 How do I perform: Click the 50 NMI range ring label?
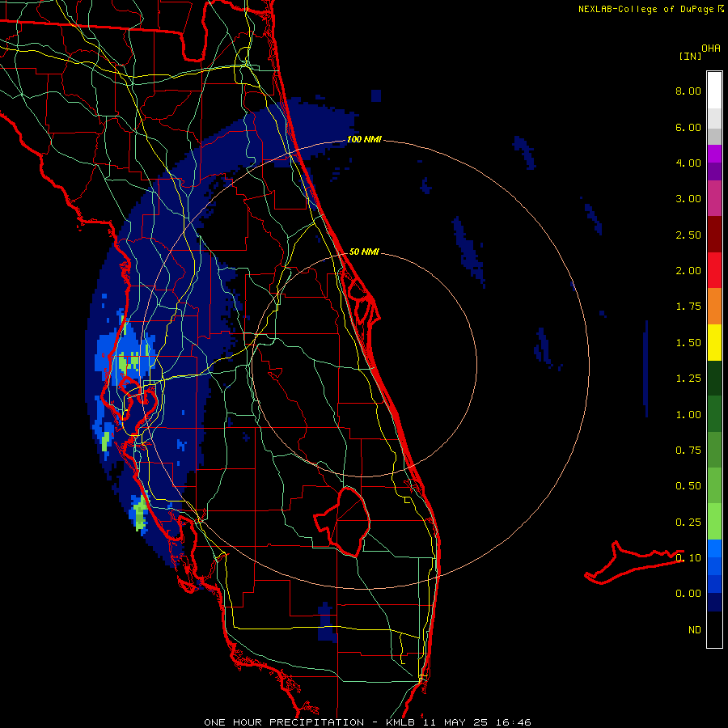coord(364,252)
